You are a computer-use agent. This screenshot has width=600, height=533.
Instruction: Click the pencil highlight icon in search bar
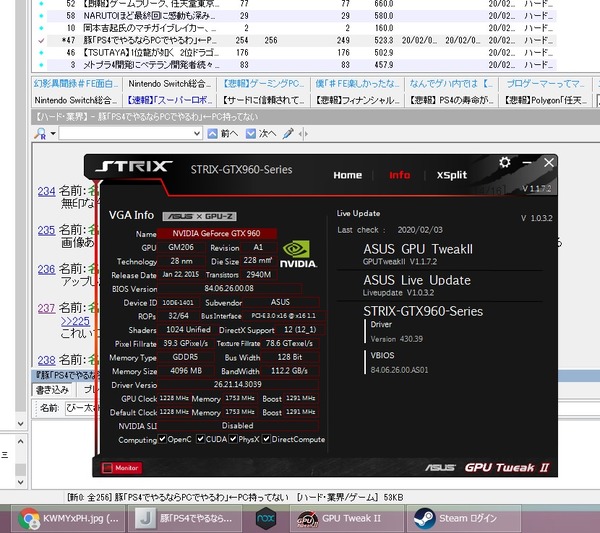(x=288, y=134)
